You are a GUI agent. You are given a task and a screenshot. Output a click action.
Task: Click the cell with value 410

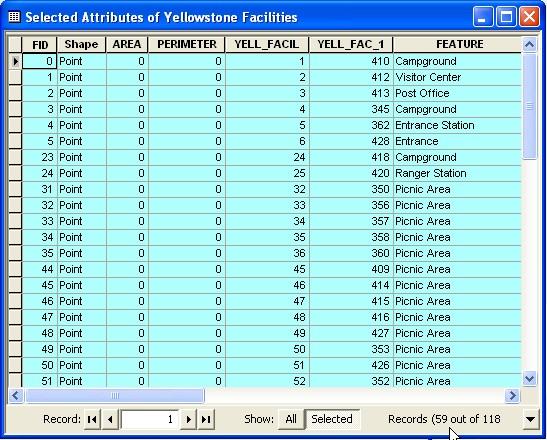351,61
